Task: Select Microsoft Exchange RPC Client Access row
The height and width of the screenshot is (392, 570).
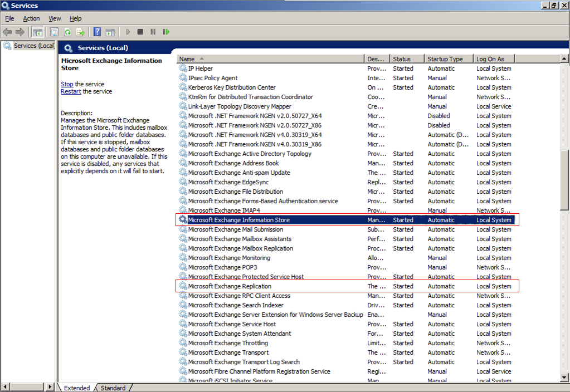Action: pyautogui.click(x=347, y=295)
